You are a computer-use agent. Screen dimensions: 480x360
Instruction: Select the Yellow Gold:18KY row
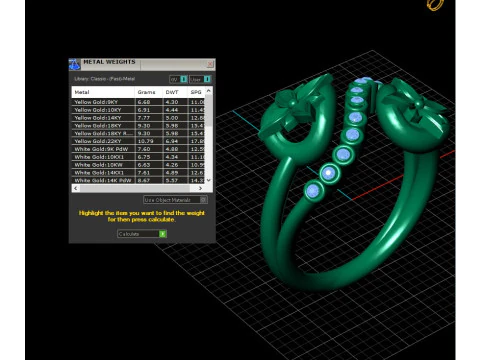138,125
